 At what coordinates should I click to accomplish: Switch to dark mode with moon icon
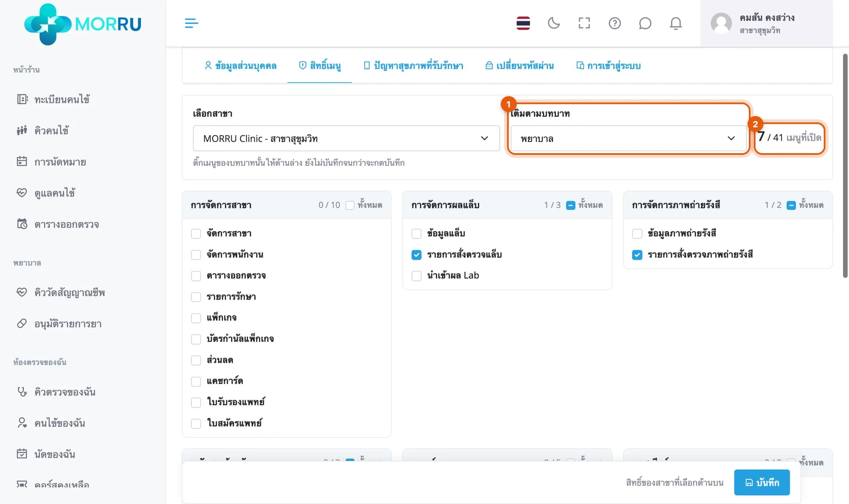point(554,23)
